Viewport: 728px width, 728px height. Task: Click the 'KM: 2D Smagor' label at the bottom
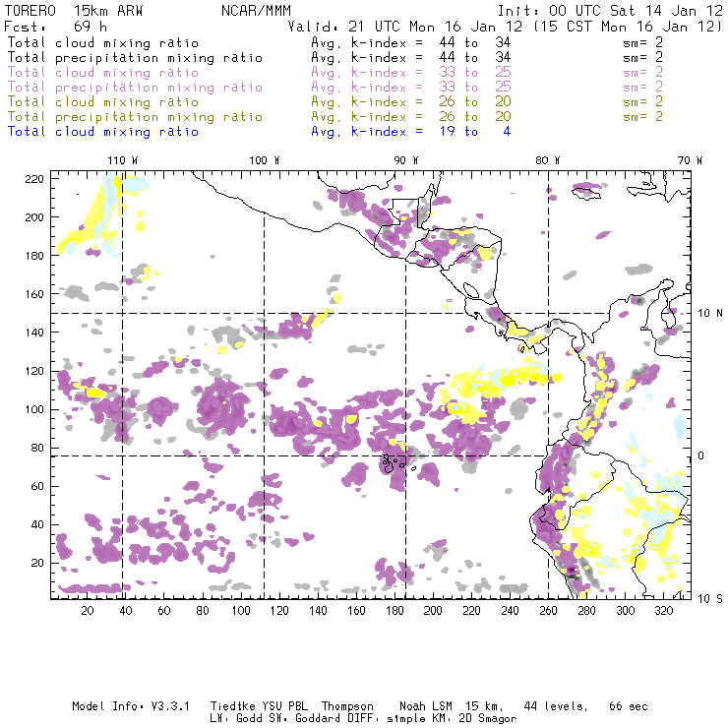coord(473,718)
